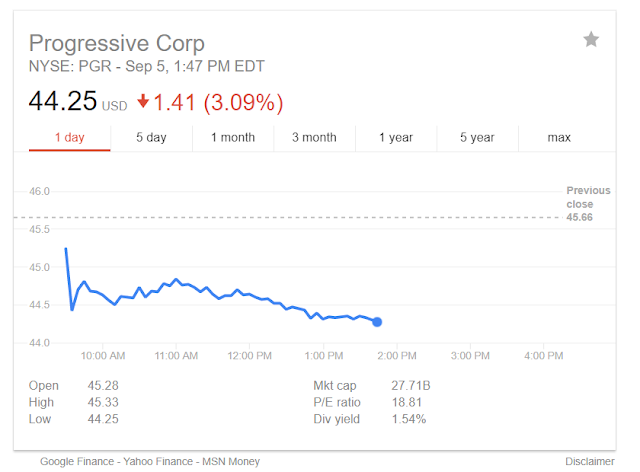
Task: Click the Mkt cap value 27.71B
Action: click(x=413, y=385)
